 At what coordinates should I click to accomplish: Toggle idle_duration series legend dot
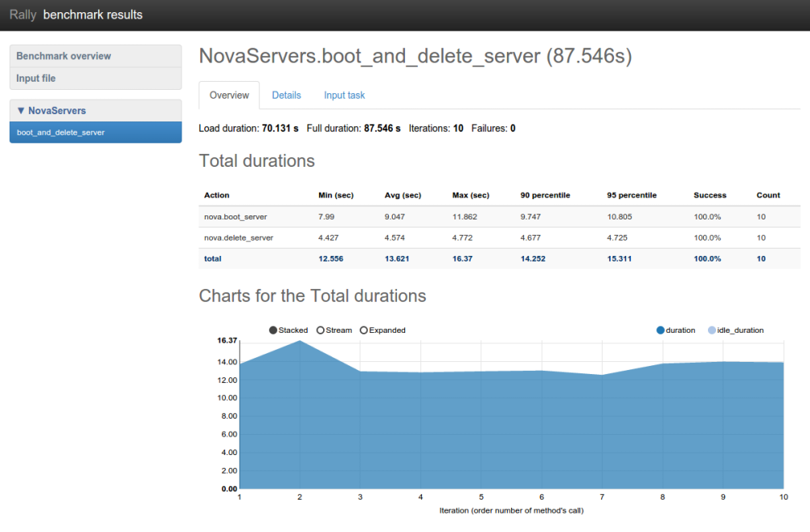click(x=712, y=330)
